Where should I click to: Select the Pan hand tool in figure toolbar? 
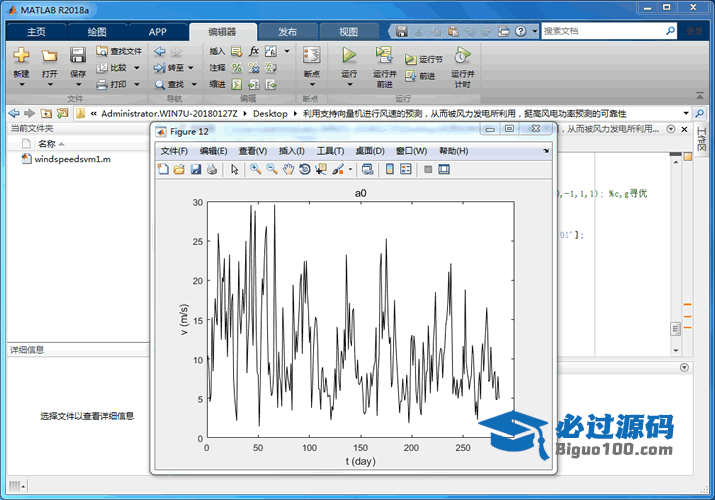(x=288, y=169)
